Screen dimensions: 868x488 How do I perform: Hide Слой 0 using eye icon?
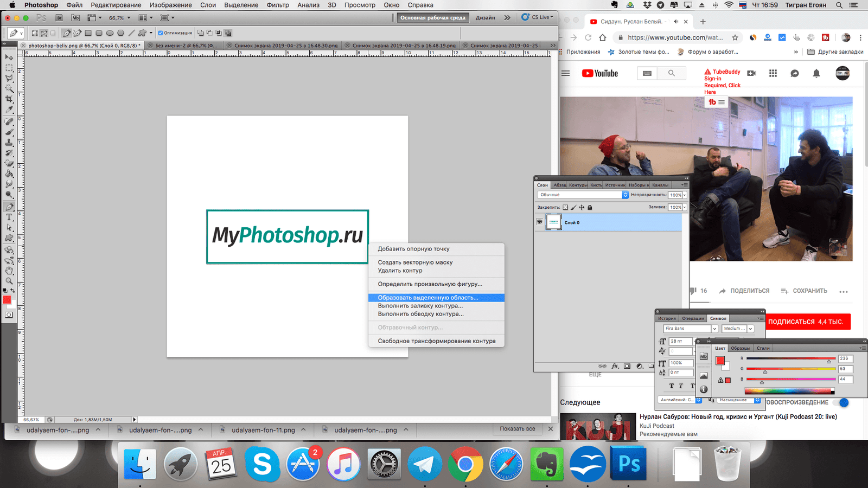coord(539,222)
